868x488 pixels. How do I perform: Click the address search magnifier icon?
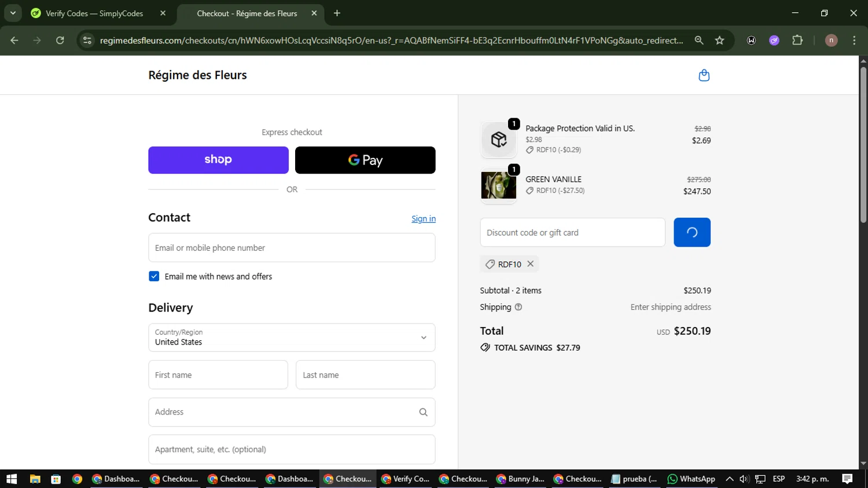(x=423, y=412)
